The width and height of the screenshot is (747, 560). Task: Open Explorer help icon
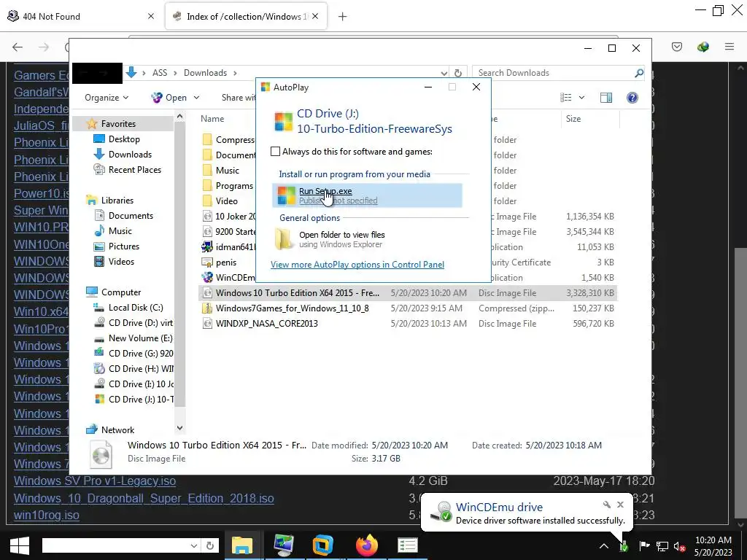632,98
